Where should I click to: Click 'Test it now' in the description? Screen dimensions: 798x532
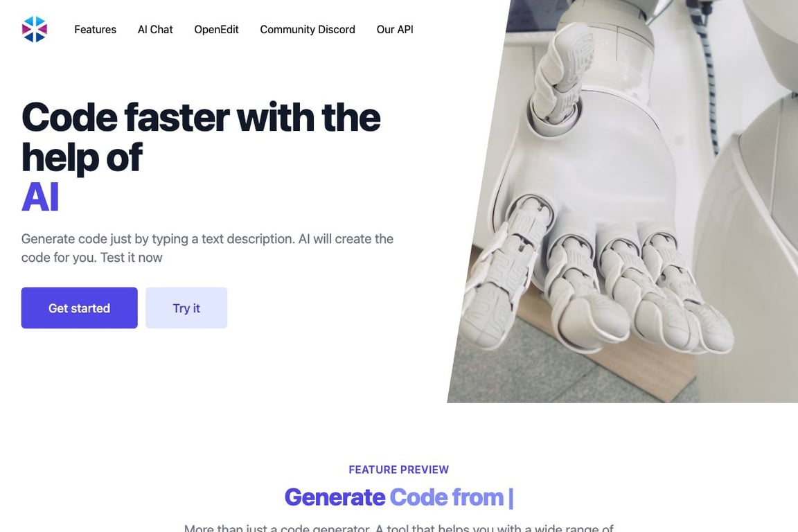point(132,258)
